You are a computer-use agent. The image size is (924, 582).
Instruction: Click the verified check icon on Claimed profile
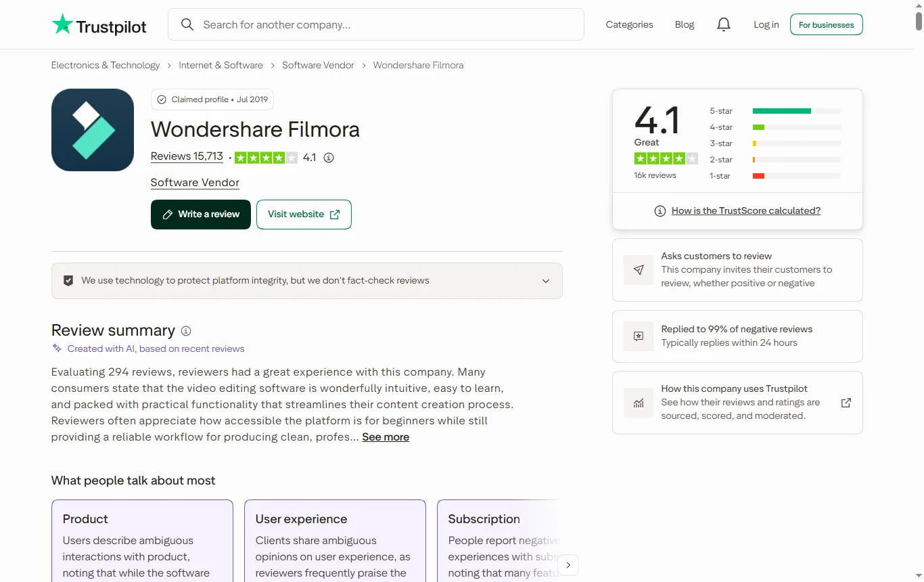tap(162, 99)
